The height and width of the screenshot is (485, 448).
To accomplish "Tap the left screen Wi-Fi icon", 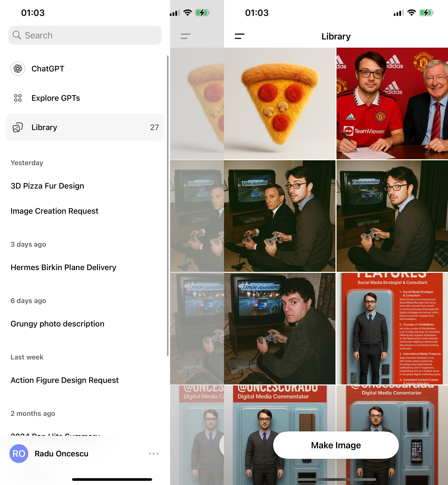I will coord(187,13).
